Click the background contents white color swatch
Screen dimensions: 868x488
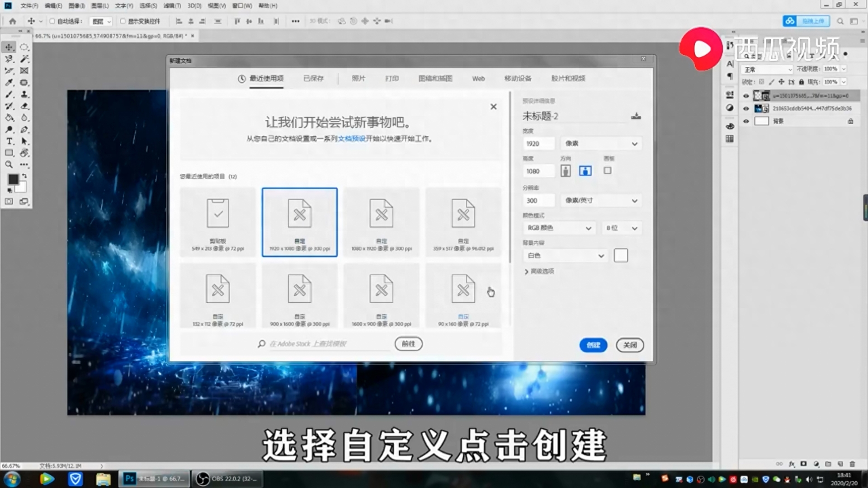click(x=621, y=255)
